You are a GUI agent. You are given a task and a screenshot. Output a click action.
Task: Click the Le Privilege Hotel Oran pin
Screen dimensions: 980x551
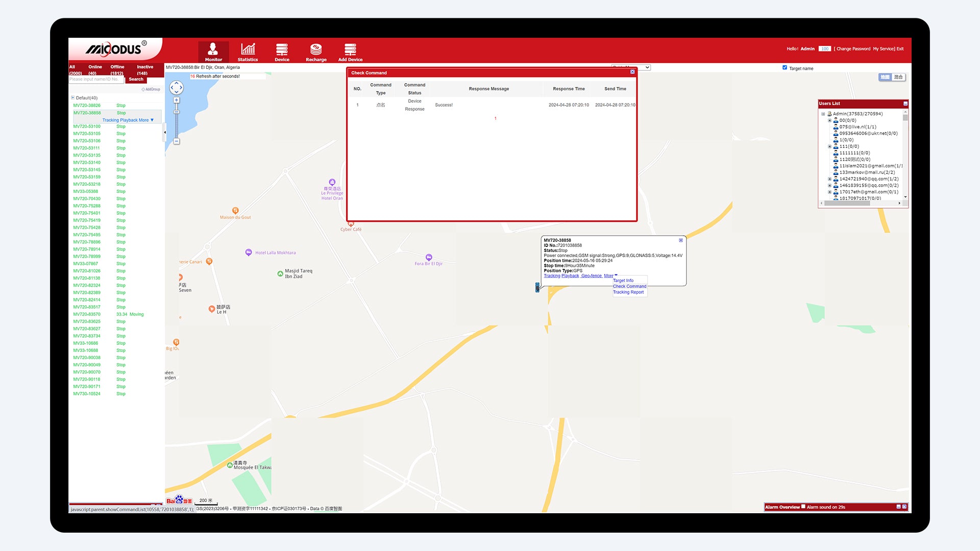(x=332, y=182)
